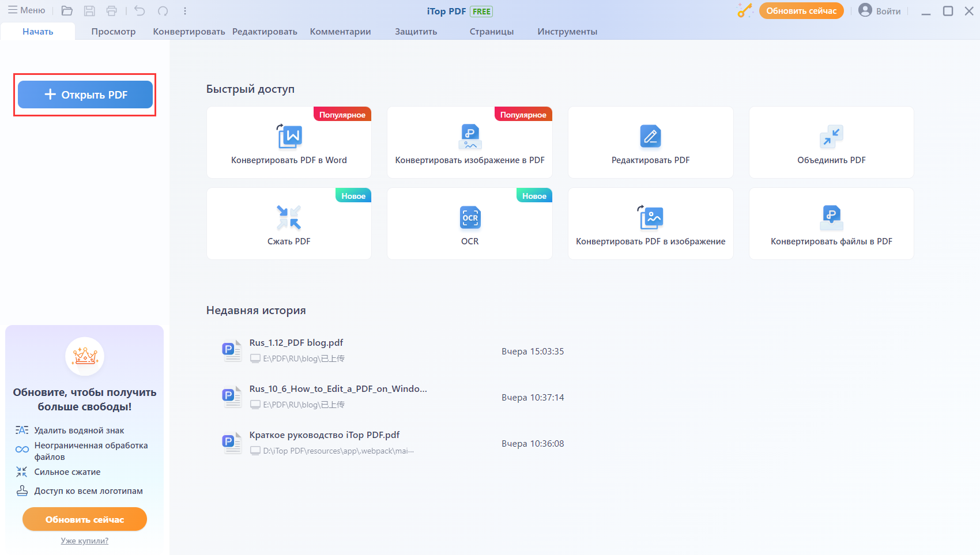
Task: Click the Конвертировать PDF в Word icon
Action: click(x=289, y=137)
